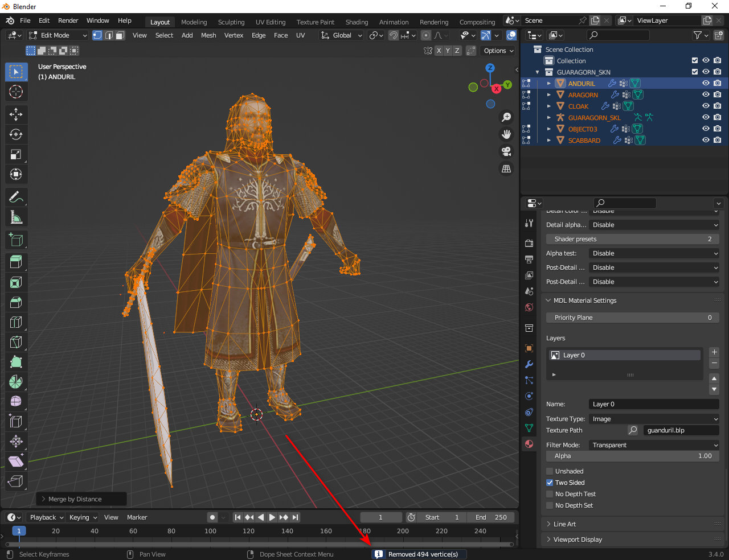The height and width of the screenshot is (560, 729).
Task: Expand the Line Art panel
Action: [x=564, y=524]
